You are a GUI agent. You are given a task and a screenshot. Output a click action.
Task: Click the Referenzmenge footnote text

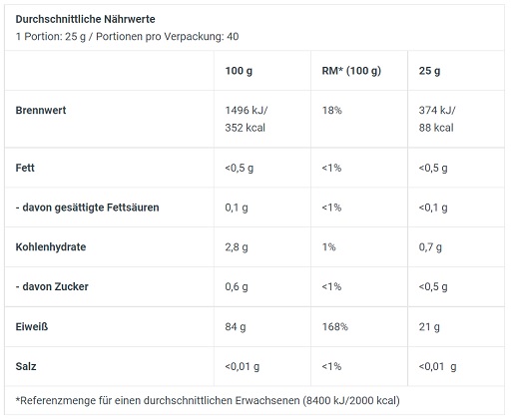pos(208,400)
